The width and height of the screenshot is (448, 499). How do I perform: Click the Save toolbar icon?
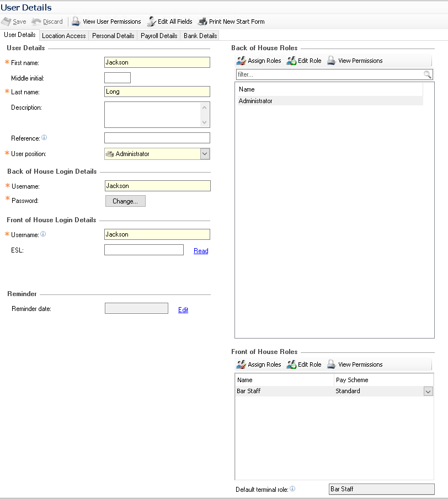[7, 22]
